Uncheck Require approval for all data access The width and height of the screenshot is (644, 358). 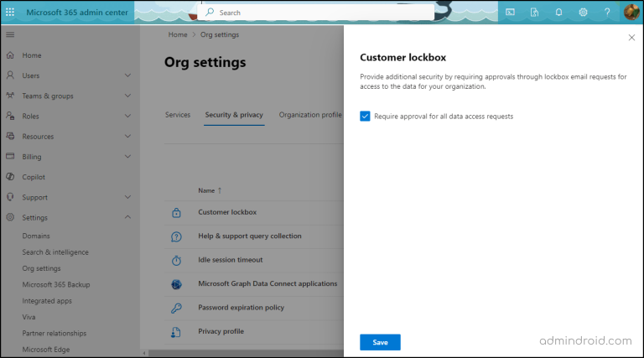[x=365, y=117]
